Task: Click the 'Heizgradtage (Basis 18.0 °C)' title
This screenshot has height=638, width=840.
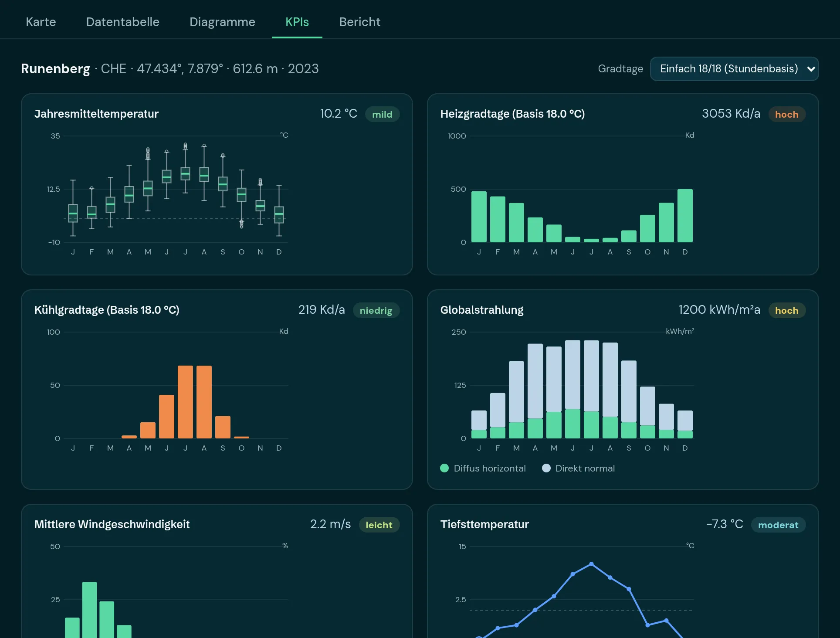Action: [512, 114]
